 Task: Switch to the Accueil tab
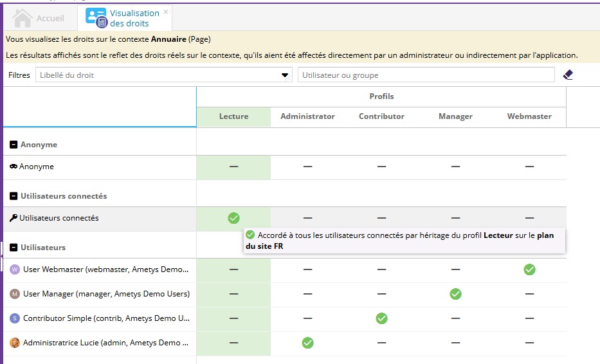[x=50, y=18]
